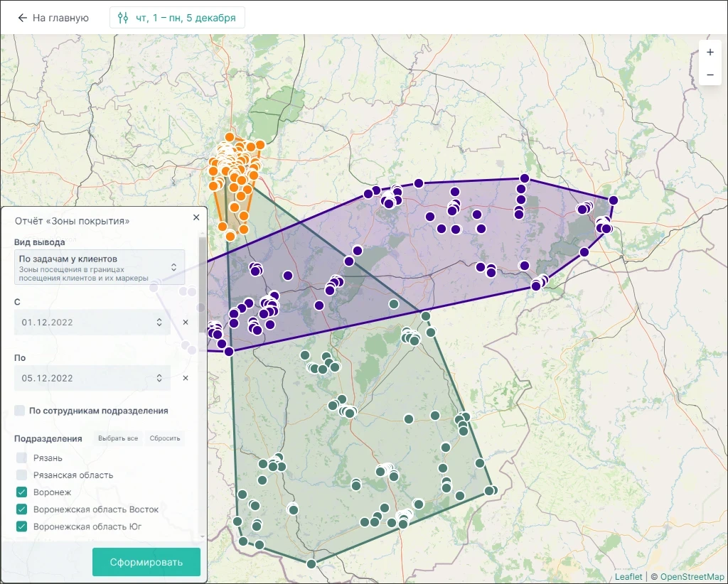Close the Зоны покрытия report panel
Image resolution: width=728 pixels, height=584 pixels.
(x=196, y=217)
